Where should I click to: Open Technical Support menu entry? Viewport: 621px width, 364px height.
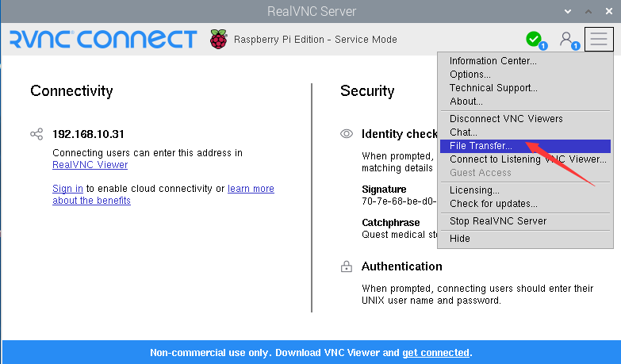(525, 87)
